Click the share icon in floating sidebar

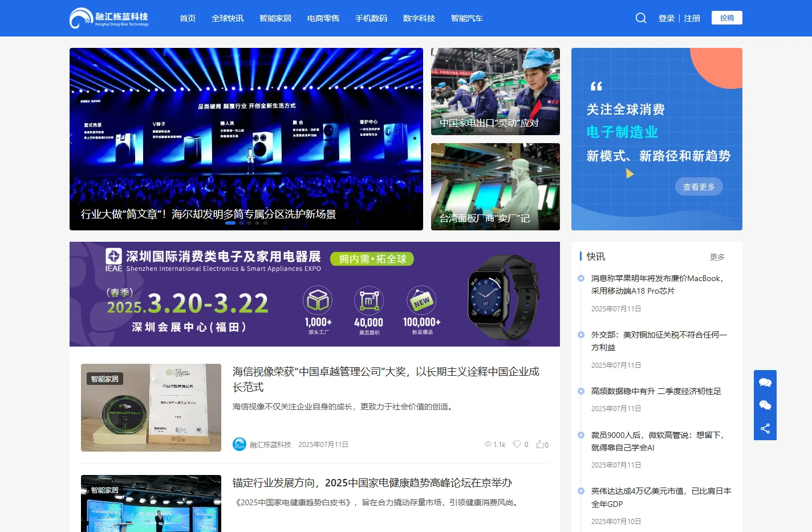click(x=765, y=428)
